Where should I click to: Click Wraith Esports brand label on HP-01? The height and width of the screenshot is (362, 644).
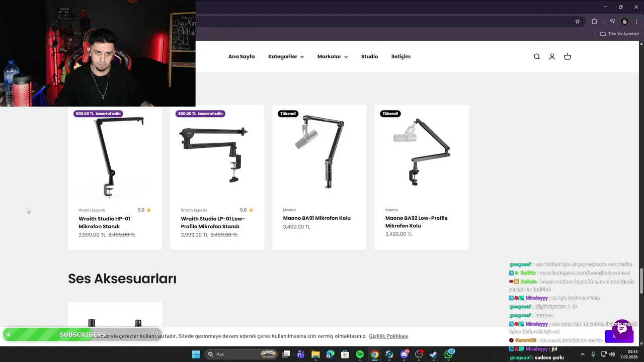(x=92, y=210)
